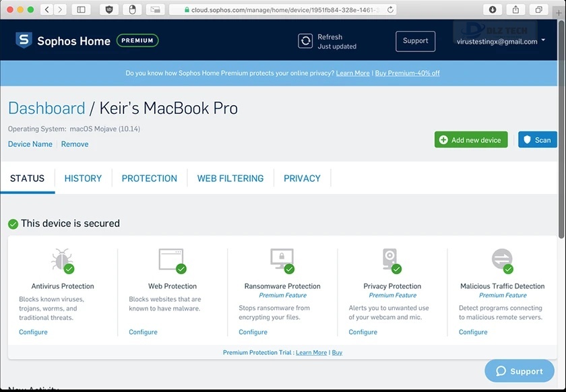Open the uBlock shield extension icon
The image size is (566, 392).
109,9
